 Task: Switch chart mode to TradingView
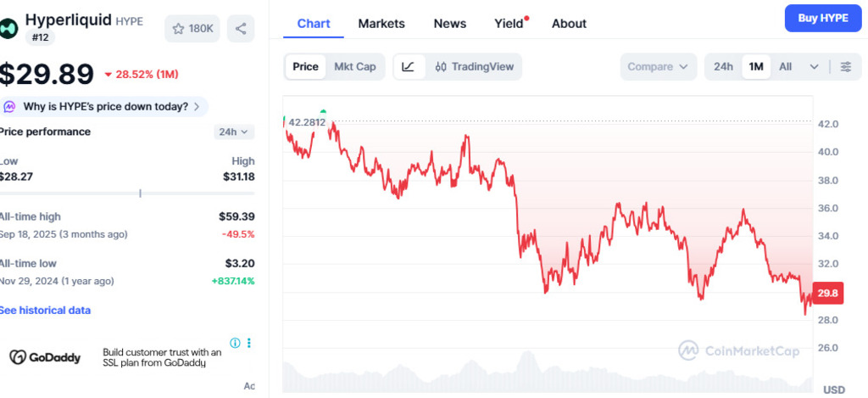point(474,67)
